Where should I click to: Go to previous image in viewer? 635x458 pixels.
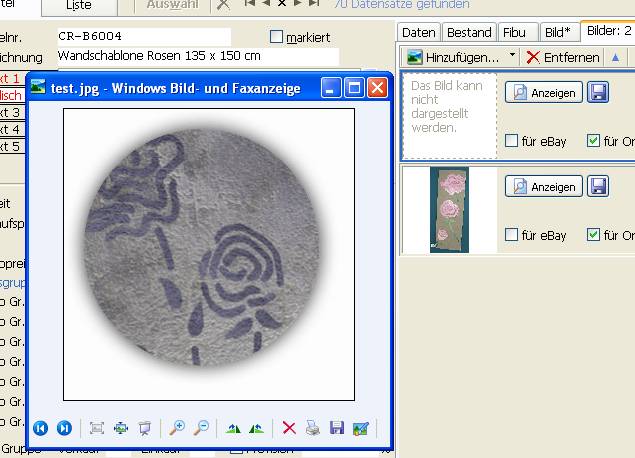[x=40, y=428]
